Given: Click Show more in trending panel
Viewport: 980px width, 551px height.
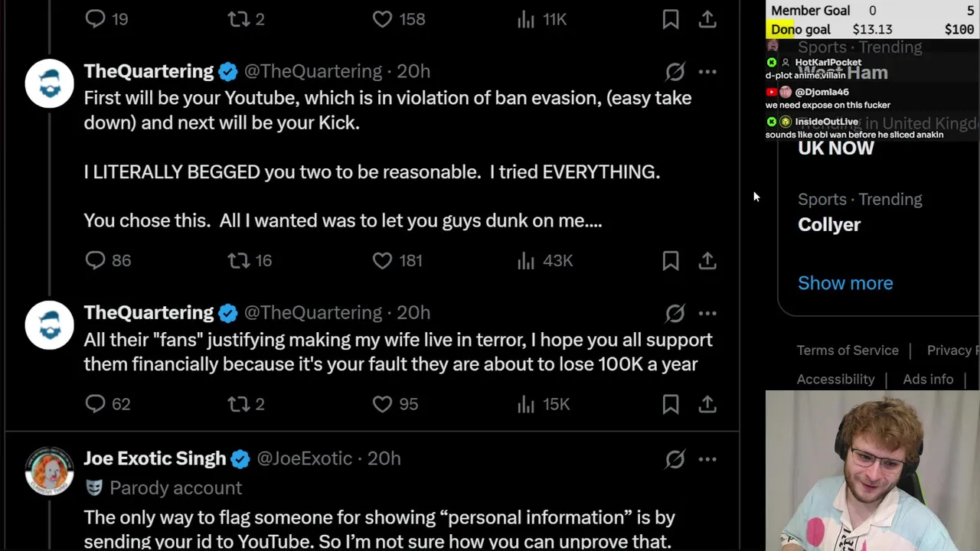Looking at the screenshot, I should click(845, 283).
